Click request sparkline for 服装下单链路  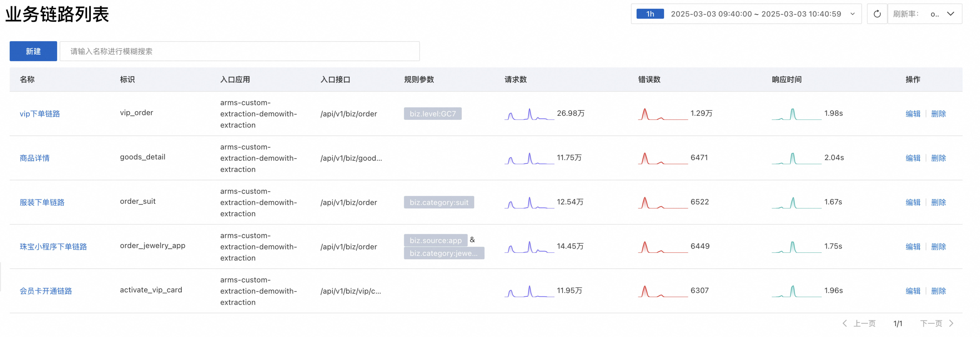(x=529, y=202)
